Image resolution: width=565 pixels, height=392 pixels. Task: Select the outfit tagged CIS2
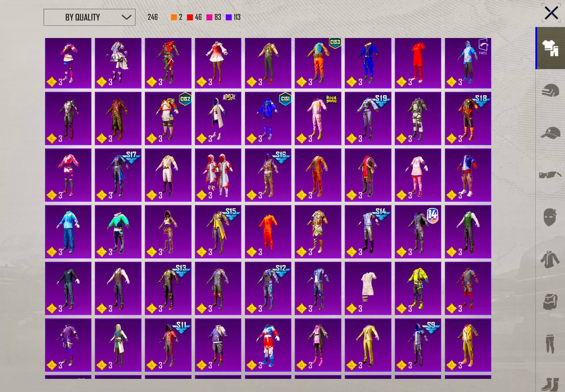pos(168,118)
